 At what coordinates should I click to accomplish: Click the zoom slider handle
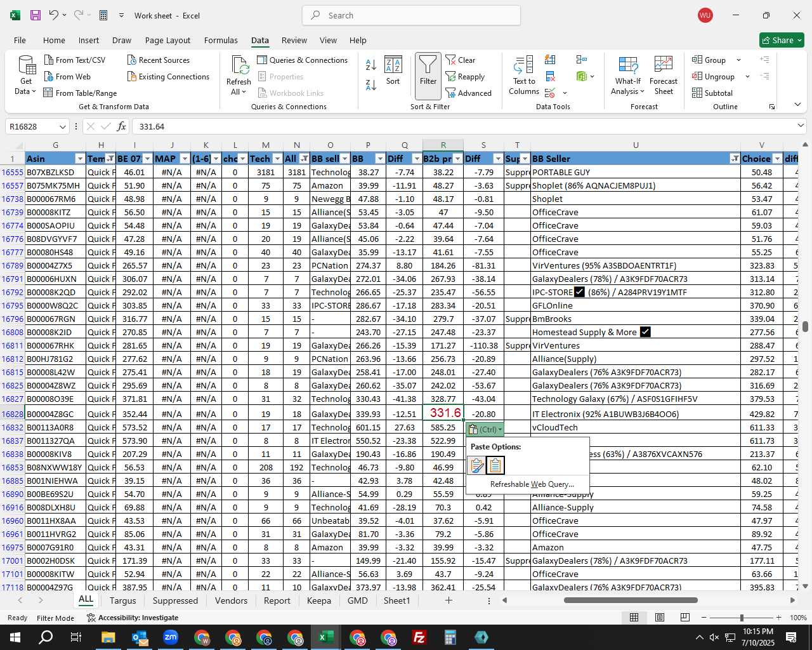click(742, 618)
